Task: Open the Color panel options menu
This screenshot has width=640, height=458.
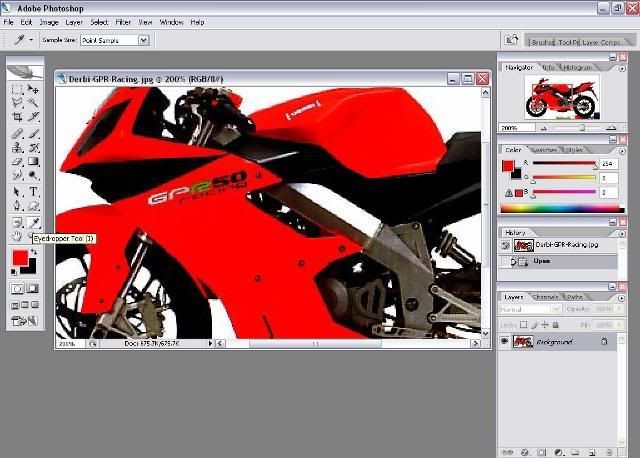Action: [622, 151]
